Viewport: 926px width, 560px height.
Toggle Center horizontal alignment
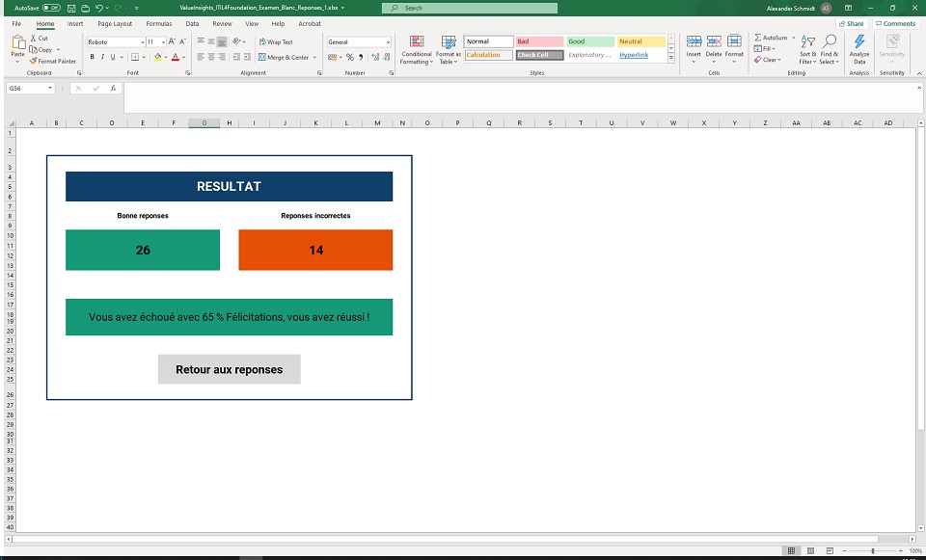(211, 57)
